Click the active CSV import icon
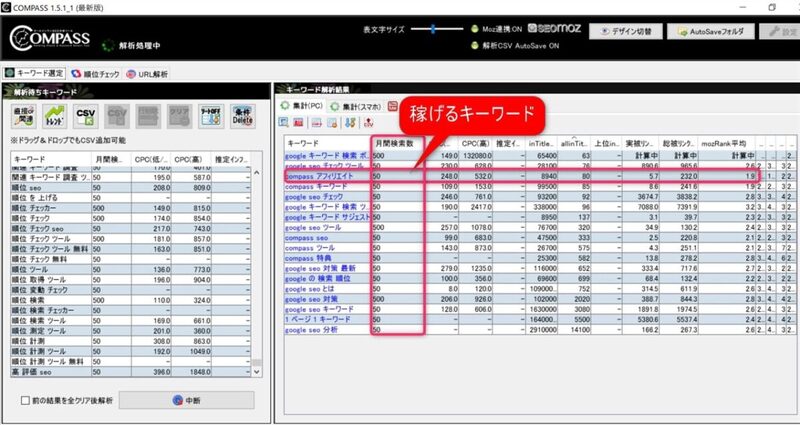The height and width of the screenshot is (425, 800). [x=86, y=117]
